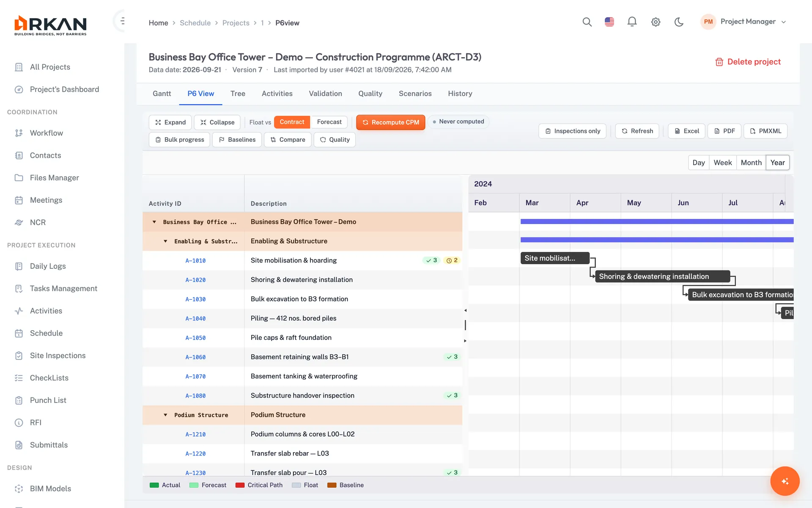Open Bulk progress dialog
The width and height of the screenshot is (812, 508).
[x=179, y=140]
